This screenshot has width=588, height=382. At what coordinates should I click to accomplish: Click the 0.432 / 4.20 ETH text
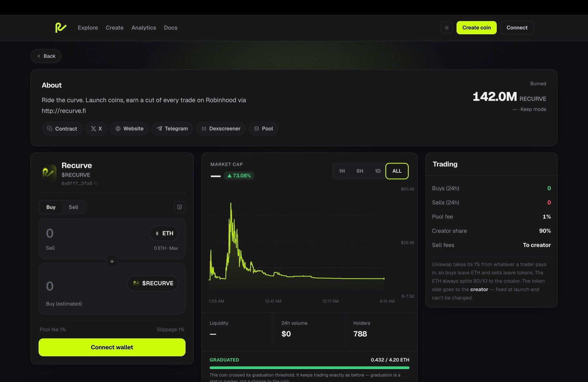point(390,360)
